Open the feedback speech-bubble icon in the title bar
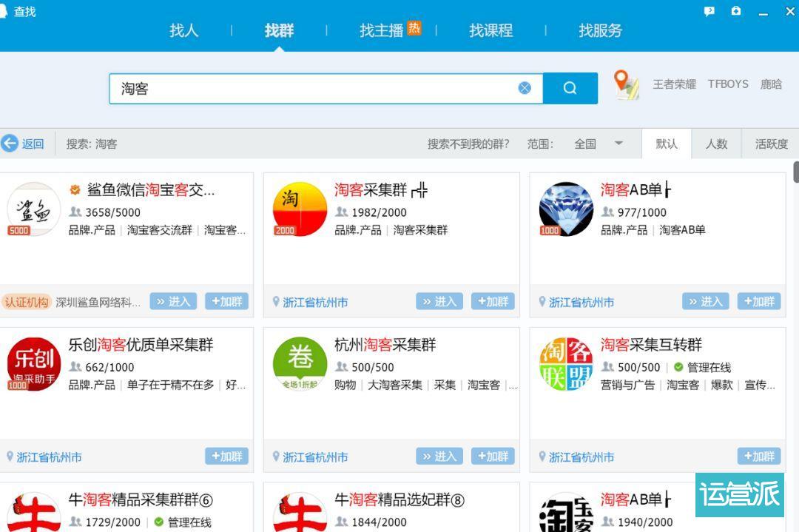This screenshot has height=532, width=799. pyautogui.click(x=709, y=11)
